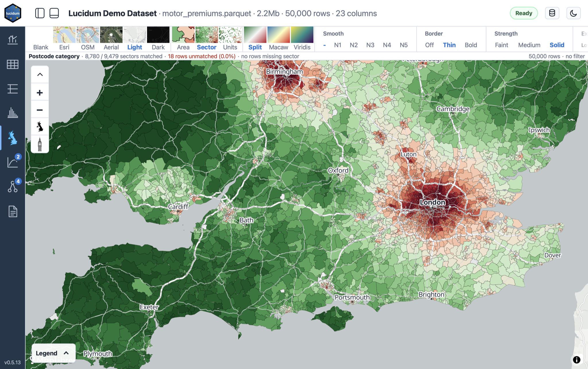Viewport: 588px width, 369px height.
Task: Pick the Viridis color palette swatch
Action: click(302, 39)
